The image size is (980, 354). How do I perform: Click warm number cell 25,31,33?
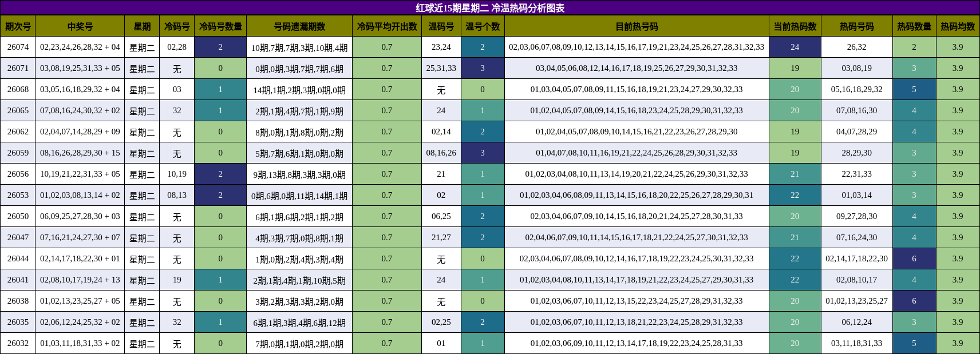(x=441, y=68)
